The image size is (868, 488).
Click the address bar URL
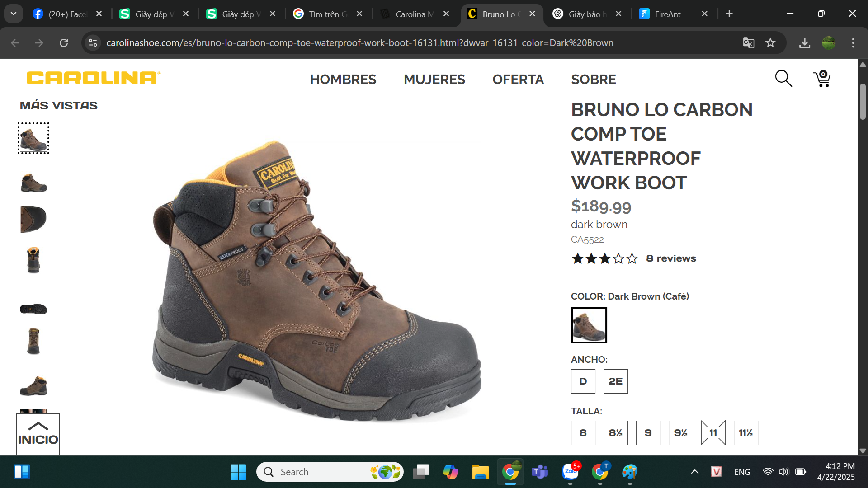click(x=360, y=43)
